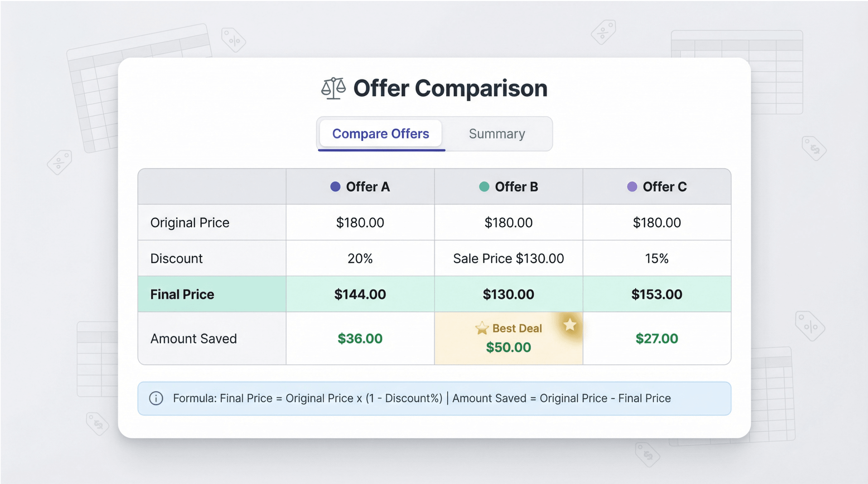Select the Offer A column header

click(360, 186)
